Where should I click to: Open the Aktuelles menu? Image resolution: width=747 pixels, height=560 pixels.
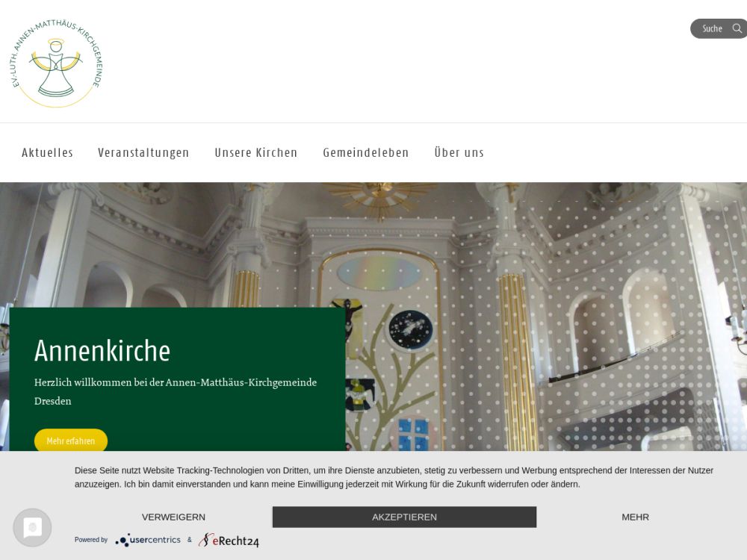click(47, 152)
